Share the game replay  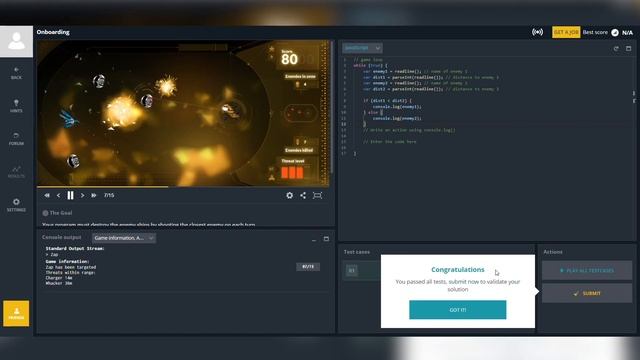[303, 196]
